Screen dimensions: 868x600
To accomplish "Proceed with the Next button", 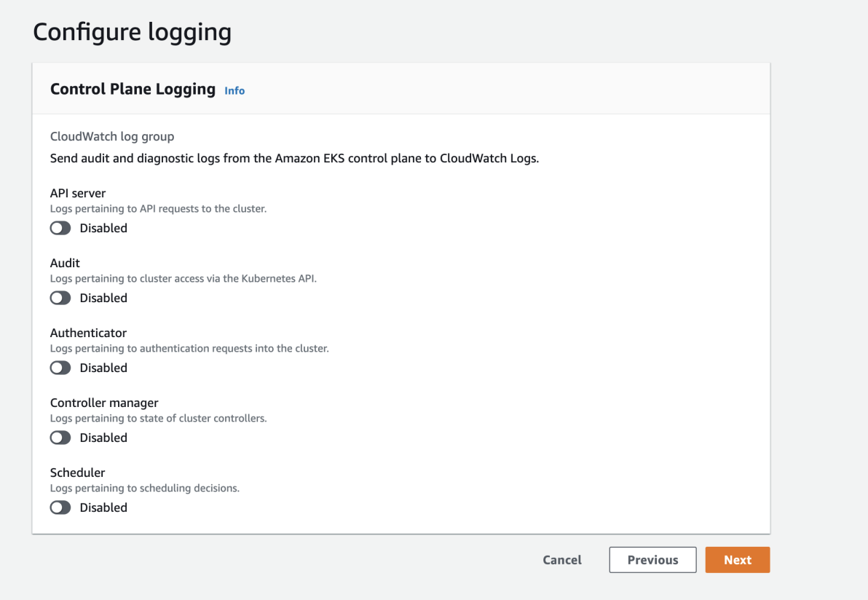I will tap(737, 559).
